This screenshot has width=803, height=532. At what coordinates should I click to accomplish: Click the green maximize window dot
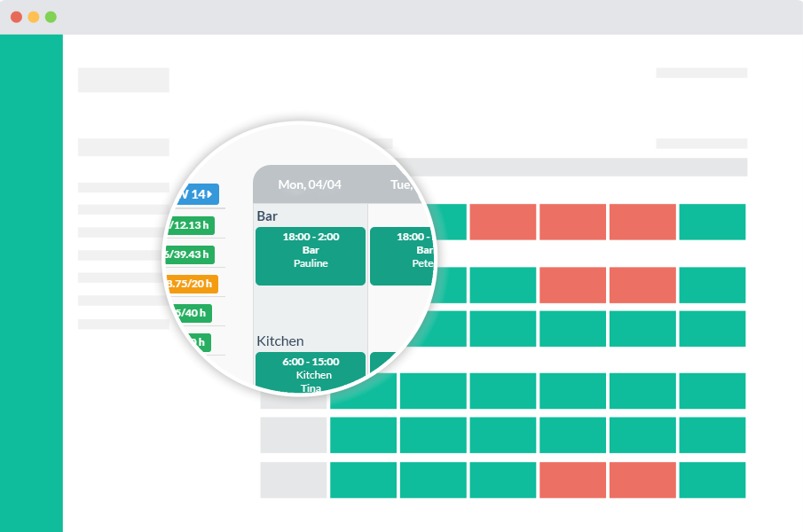51,17
